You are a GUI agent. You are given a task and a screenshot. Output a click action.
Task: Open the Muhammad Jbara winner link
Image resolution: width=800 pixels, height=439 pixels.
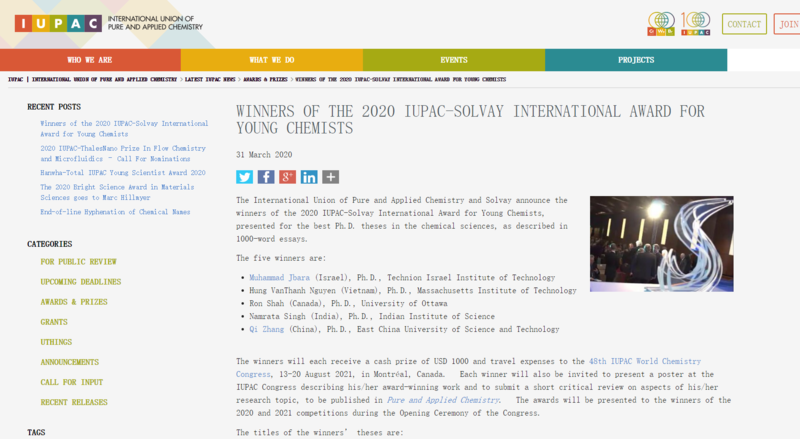[x=279, y=276]
